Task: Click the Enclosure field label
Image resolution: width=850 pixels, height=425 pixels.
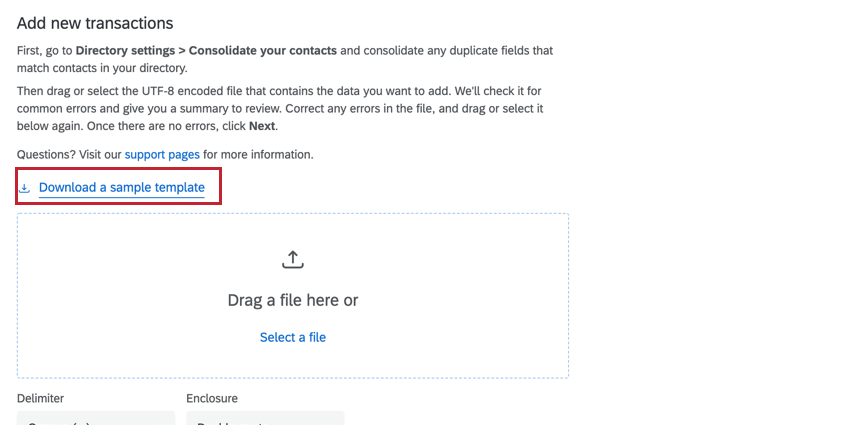Action: pos(212,398)
